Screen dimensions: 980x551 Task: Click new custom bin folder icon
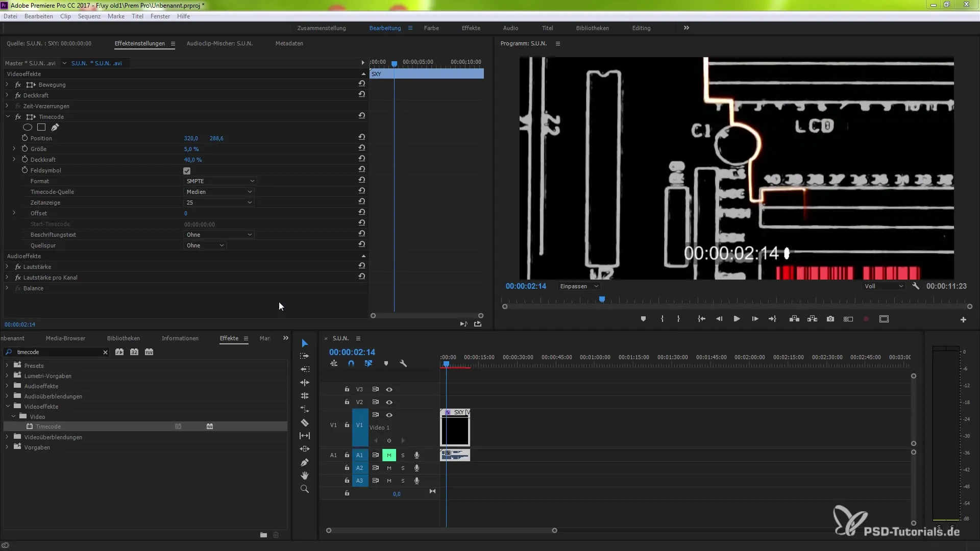coord(263,535)
